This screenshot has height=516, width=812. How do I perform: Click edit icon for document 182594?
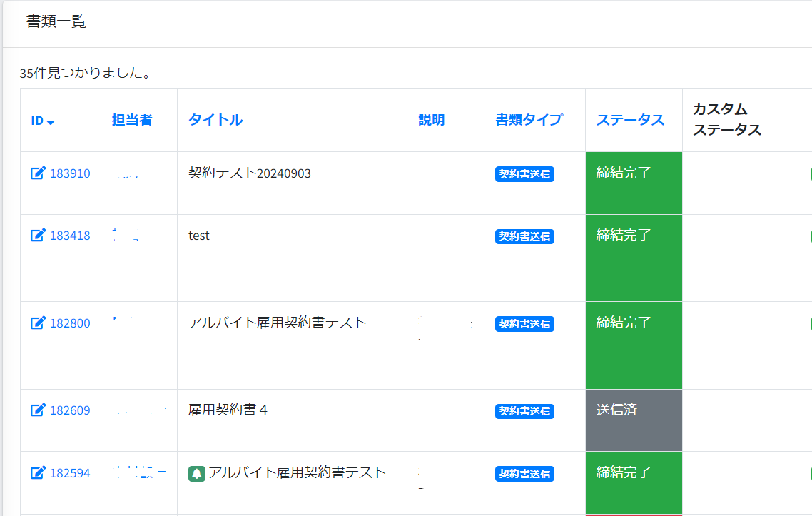coord(38,473)
